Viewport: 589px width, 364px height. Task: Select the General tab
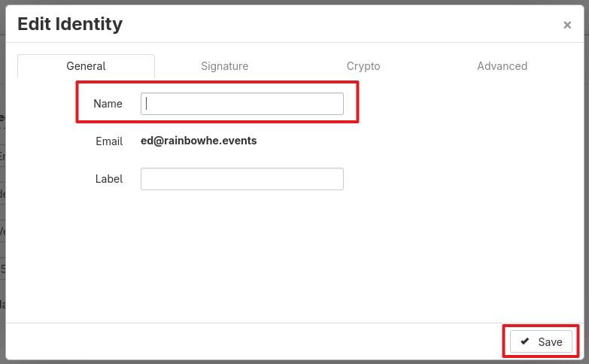tap(86, 66)
